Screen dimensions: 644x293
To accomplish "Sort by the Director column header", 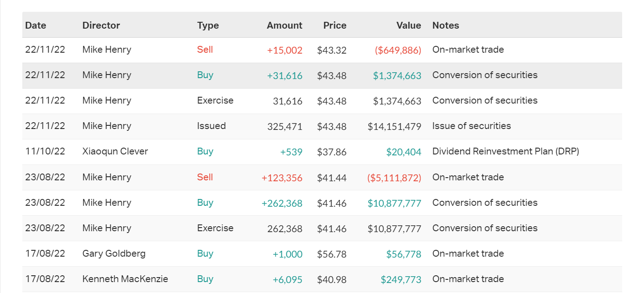I will click(101, 25).
